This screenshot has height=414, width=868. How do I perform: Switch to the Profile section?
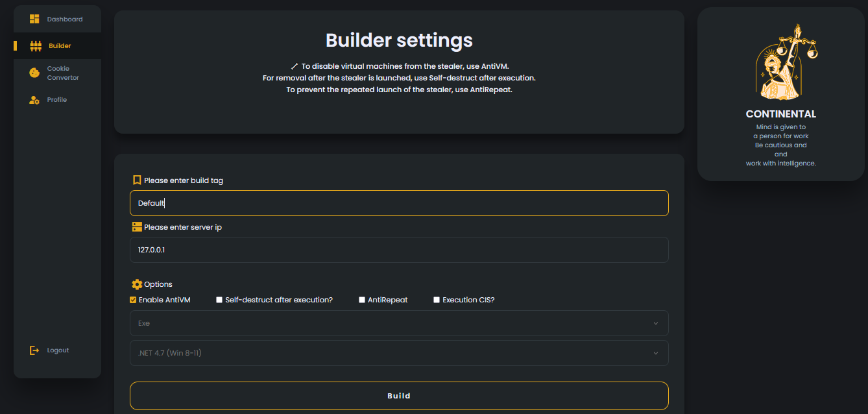click(x=56, y=100)
